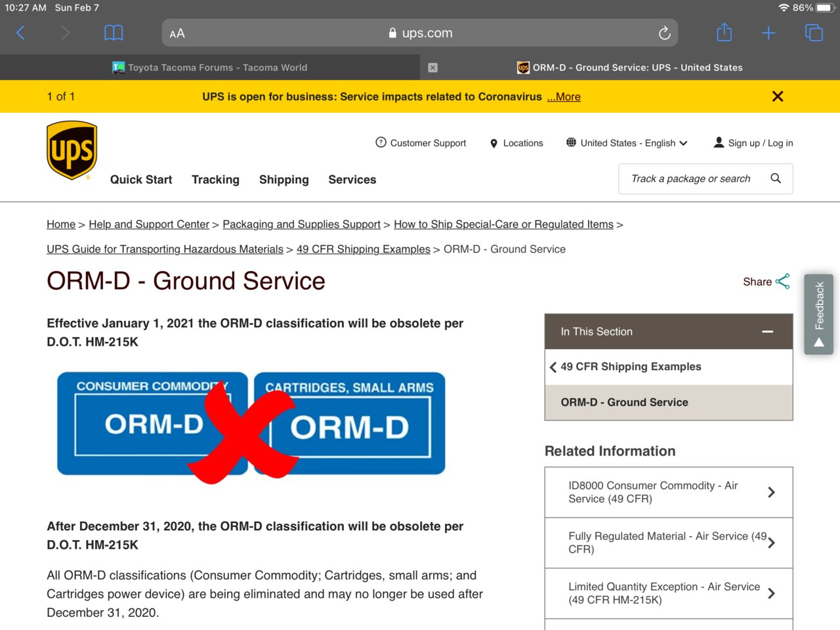840x630 pixels.
Task: Open the Feedback side tab
Action: pyautogui.click(x=818, y=314)
